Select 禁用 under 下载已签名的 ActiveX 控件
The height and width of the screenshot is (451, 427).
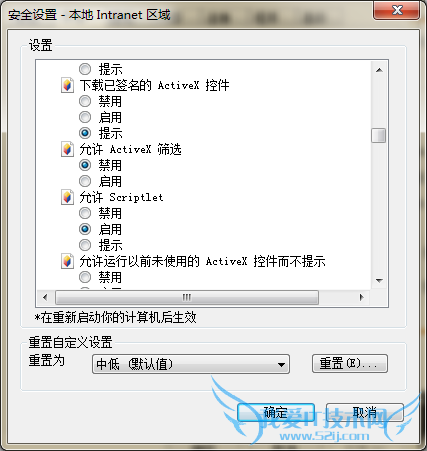[85, 101]
